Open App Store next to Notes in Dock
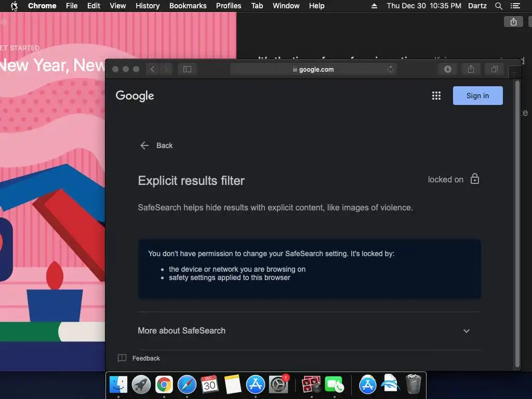Viewport: 532px width, 399px height. coord(255,385)
